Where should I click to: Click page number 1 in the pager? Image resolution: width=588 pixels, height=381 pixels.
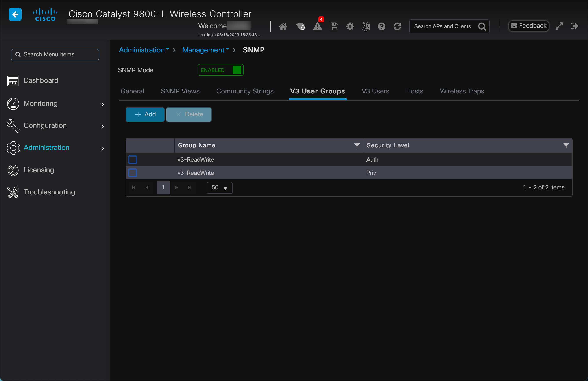(x=163, y=188)
